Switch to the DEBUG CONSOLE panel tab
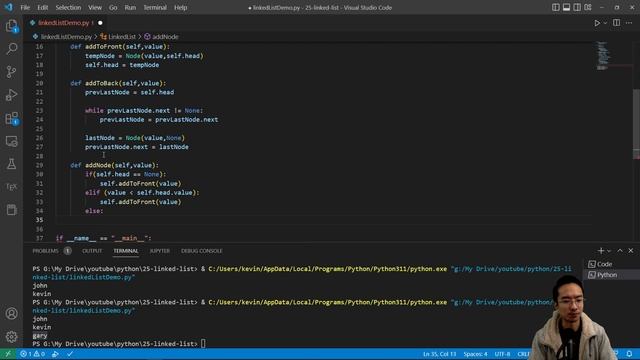 coord(202,251)
